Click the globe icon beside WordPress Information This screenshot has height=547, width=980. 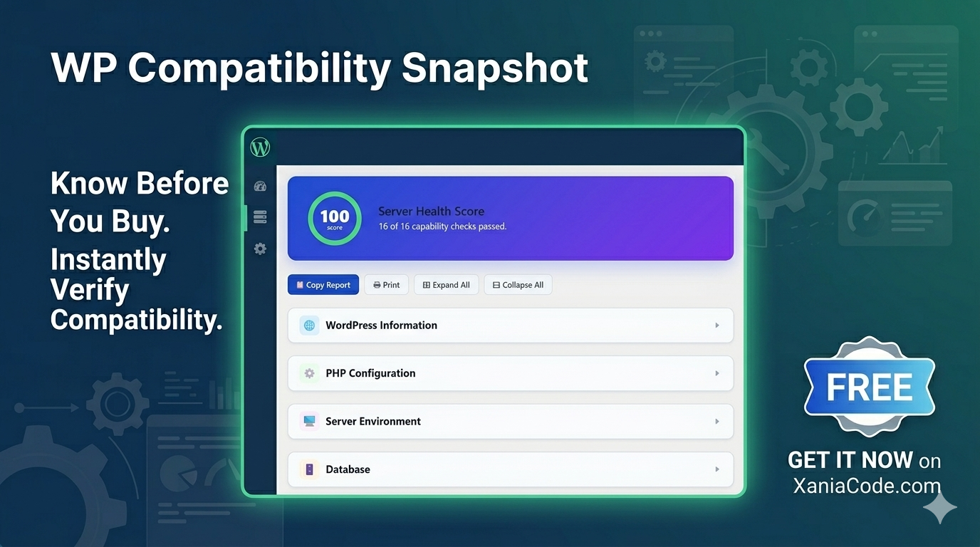tap(308, 325)
